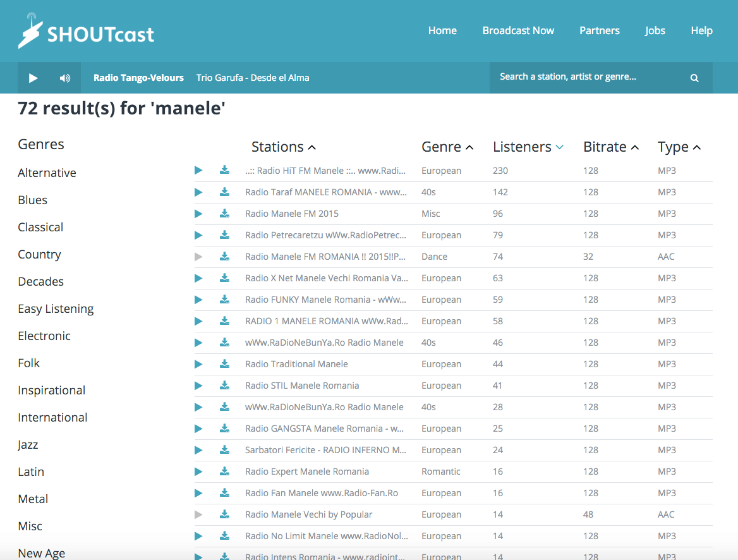Play Radio Taraf MANELE ROMANIA station
Image resolution: width=738 pixels, height=560 pixels.
(x=198, y=192)
